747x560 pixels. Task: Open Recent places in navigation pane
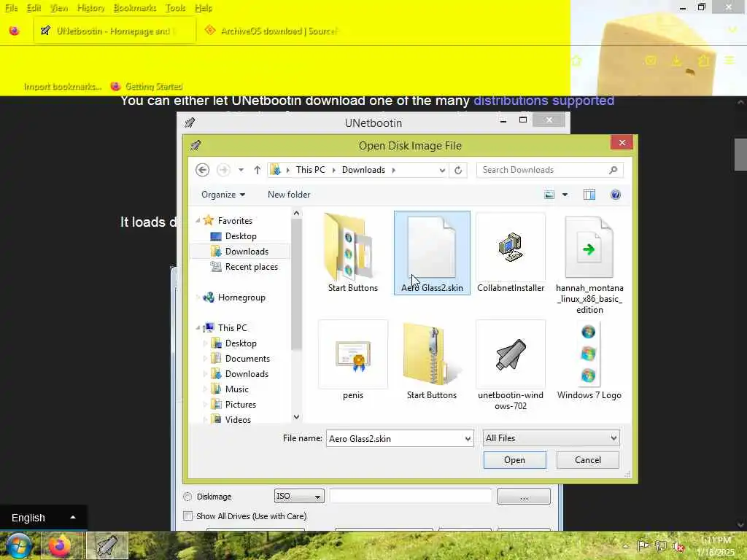pos(251,267)
